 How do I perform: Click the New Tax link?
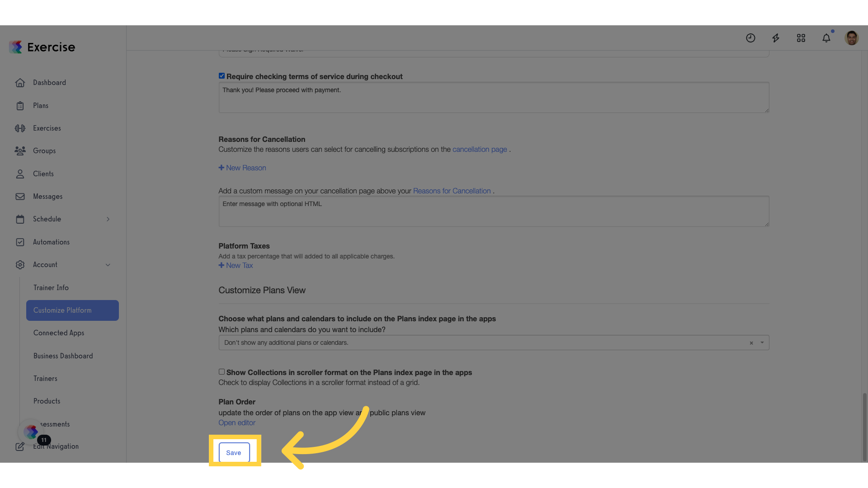pyautogui.click(x=240, y=265)
